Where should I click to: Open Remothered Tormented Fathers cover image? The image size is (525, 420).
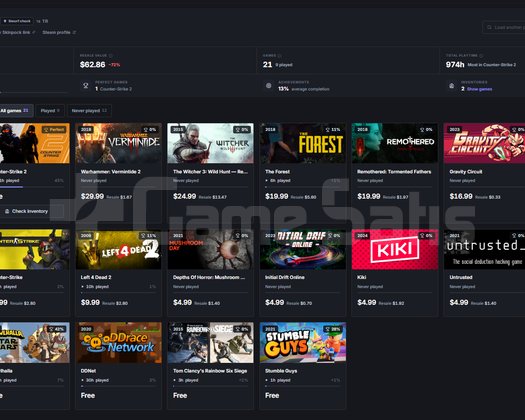(x=395, y=143)
